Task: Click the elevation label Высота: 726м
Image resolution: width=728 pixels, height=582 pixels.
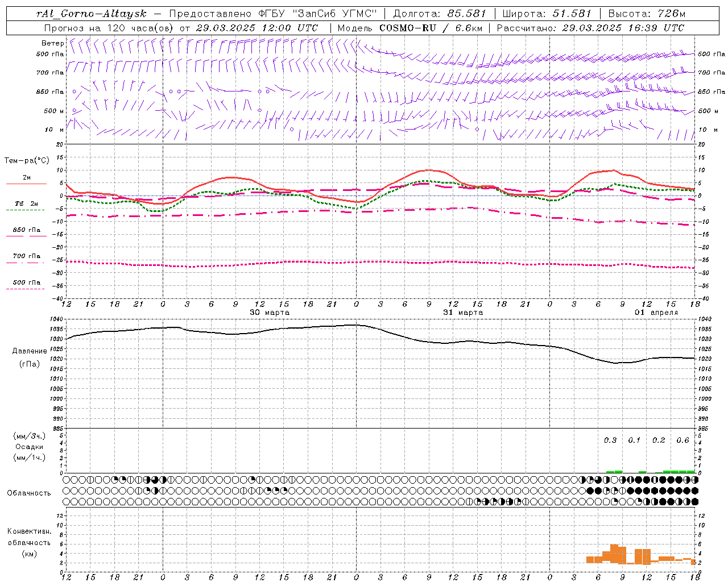Action: pos(647,14)
